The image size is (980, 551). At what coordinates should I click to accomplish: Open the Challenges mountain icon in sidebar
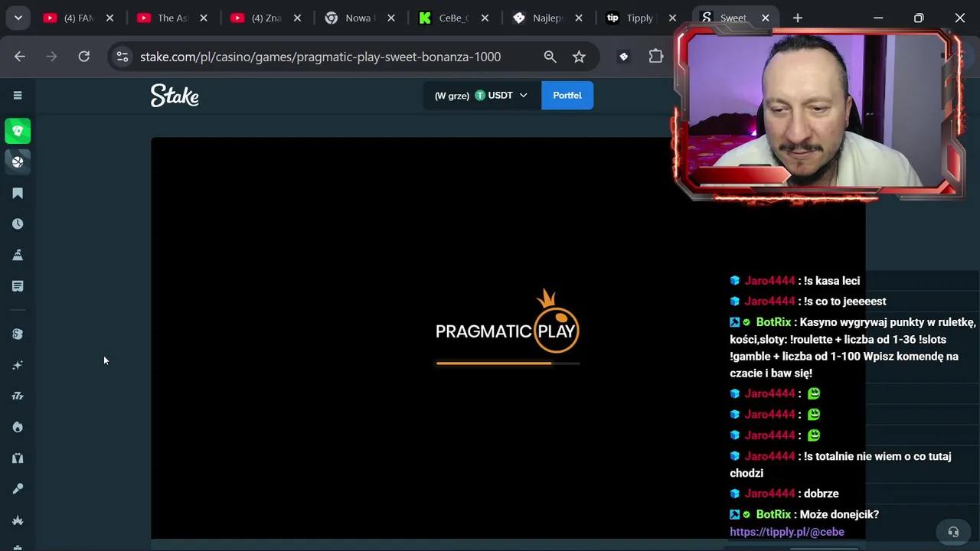[18, 255]
